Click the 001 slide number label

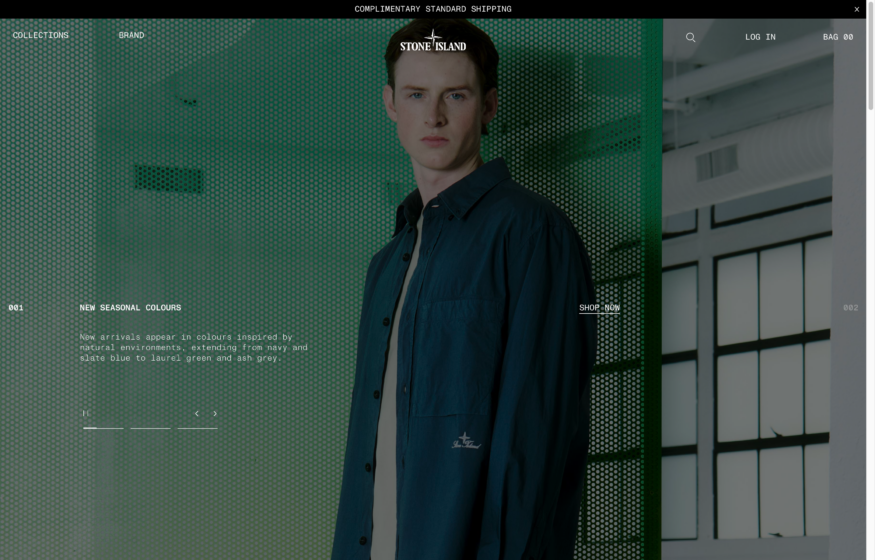point(16,308)
